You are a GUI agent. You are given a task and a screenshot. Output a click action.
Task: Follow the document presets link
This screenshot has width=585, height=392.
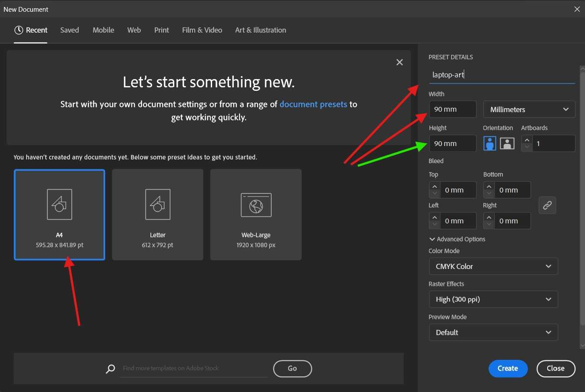[313, 104]
